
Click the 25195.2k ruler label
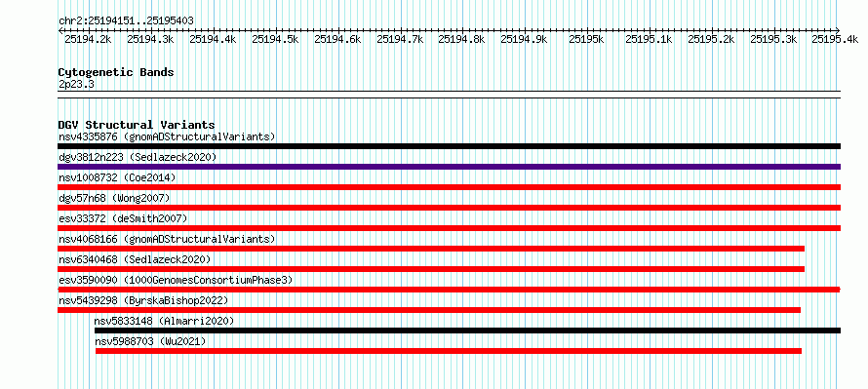712,39
